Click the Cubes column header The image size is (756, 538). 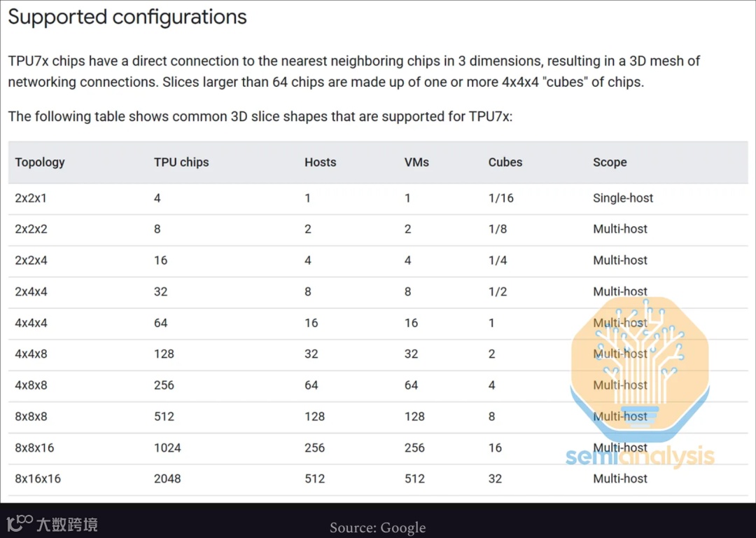click(505, 162)
